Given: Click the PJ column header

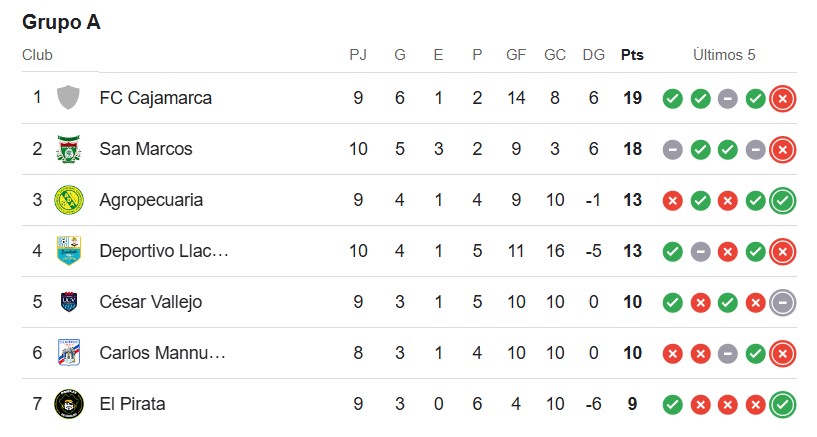Looking at the screenshot, I should [x=358, y=55].
